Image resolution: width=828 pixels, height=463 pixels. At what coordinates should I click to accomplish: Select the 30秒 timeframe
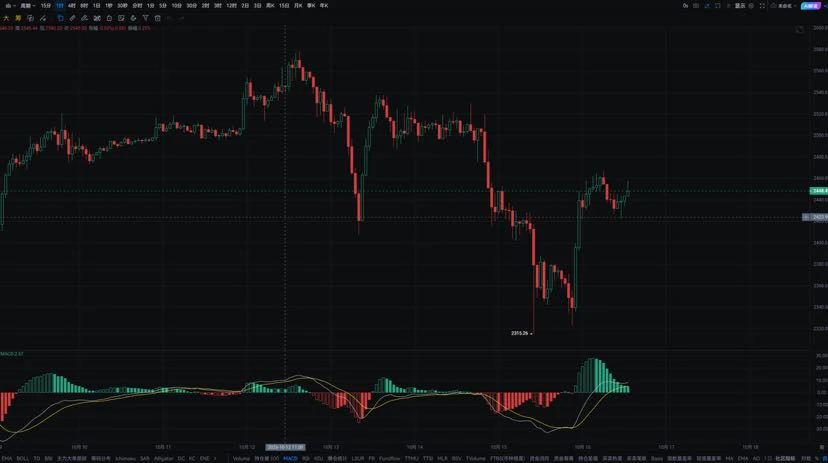122,5
